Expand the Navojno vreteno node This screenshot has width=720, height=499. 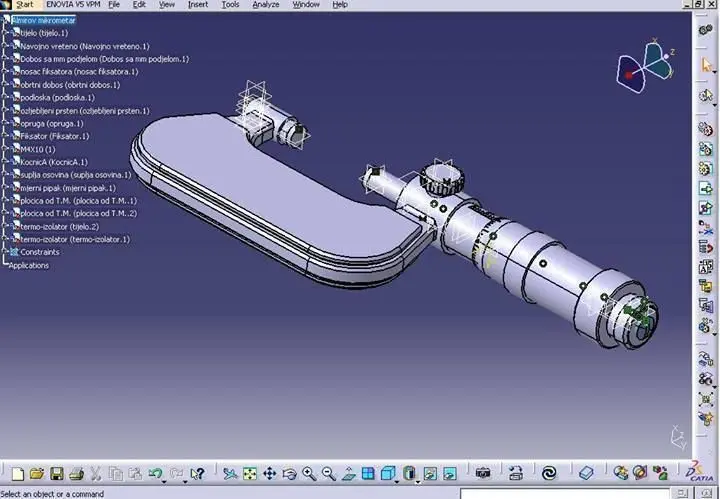click(x=5, y=46)
